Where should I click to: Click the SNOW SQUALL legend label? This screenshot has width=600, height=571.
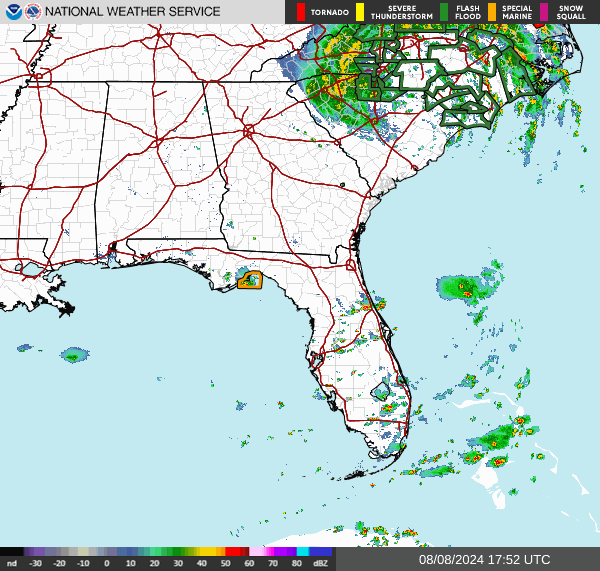point(571,13)
